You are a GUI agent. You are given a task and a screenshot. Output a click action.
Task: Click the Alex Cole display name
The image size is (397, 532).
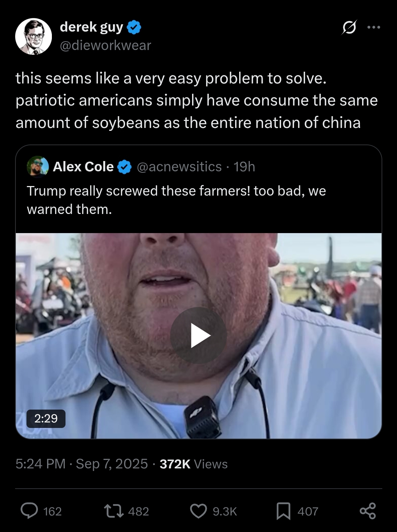83,167
